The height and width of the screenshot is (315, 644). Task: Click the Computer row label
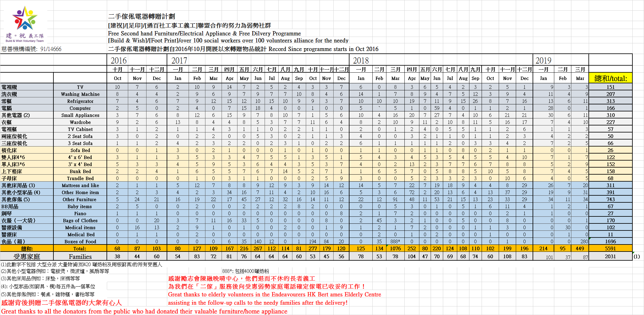coord(80,108)
